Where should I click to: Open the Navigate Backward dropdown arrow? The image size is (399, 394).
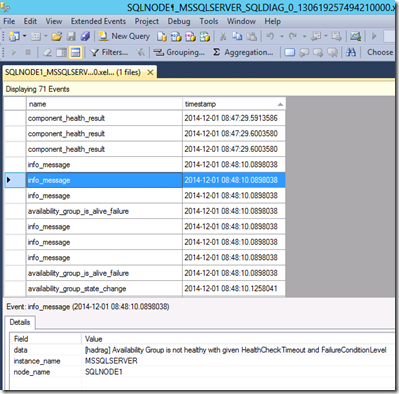(326, 36)
